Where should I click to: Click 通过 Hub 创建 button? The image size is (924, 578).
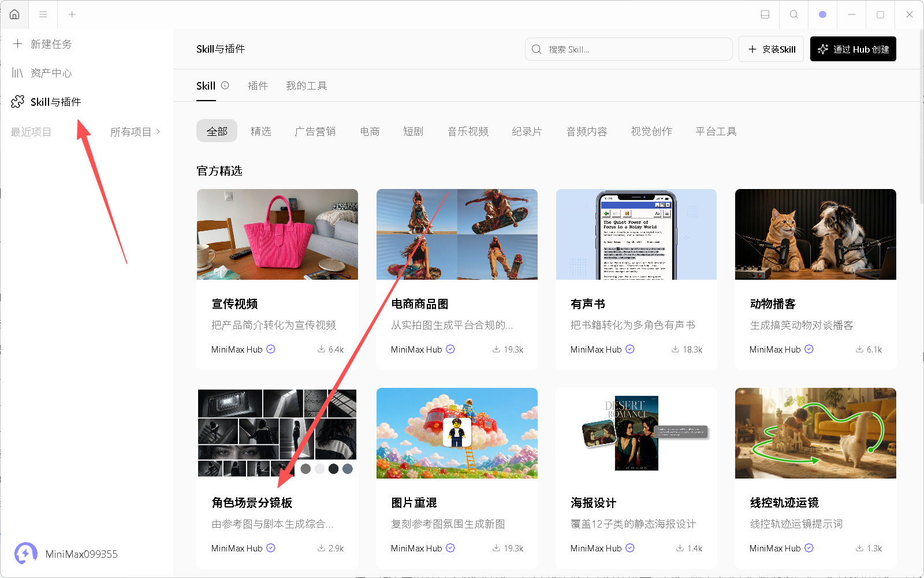[853, 49]
